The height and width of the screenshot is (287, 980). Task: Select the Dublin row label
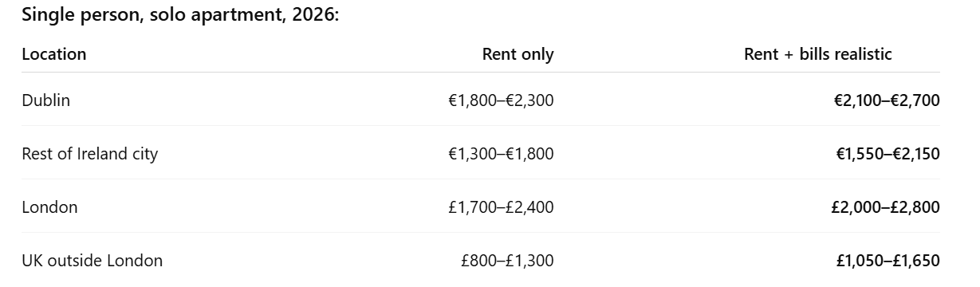click(x=45, y=100)
